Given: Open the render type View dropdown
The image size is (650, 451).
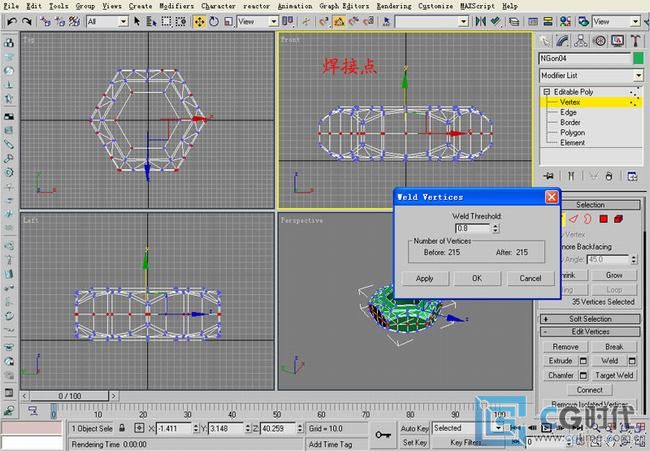Looking at the screenshot, I should (616, 21).
